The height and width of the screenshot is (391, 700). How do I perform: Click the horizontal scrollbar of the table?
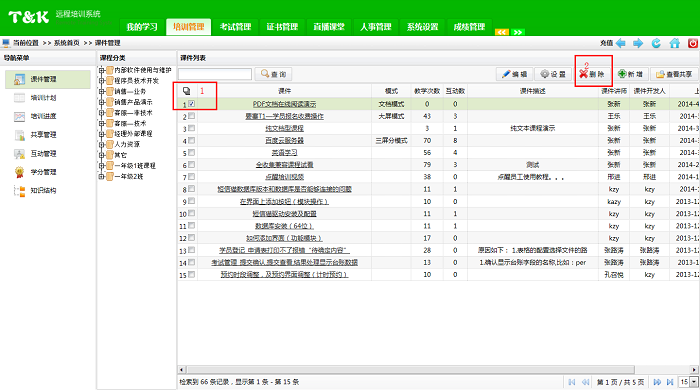coord(411,370)
